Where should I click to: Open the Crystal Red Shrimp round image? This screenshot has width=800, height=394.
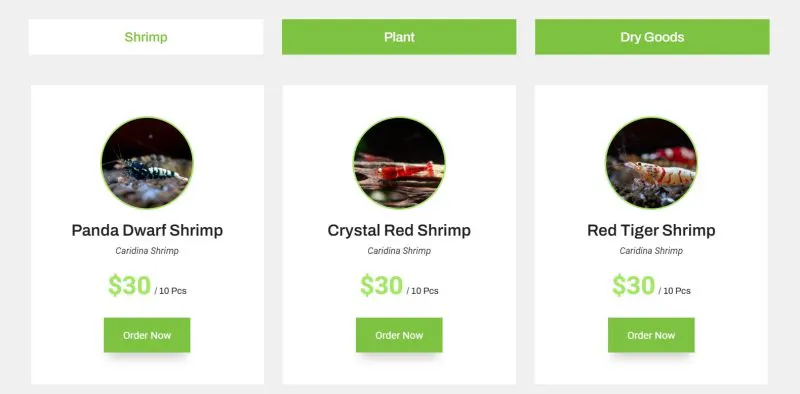(x=399, y=163)
